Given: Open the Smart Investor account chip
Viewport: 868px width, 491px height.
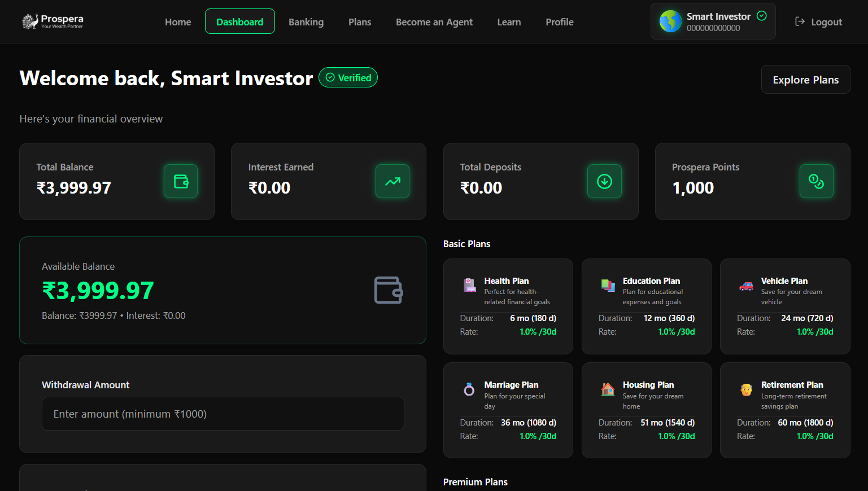Looking at the screenshot, I should (712, 21).
